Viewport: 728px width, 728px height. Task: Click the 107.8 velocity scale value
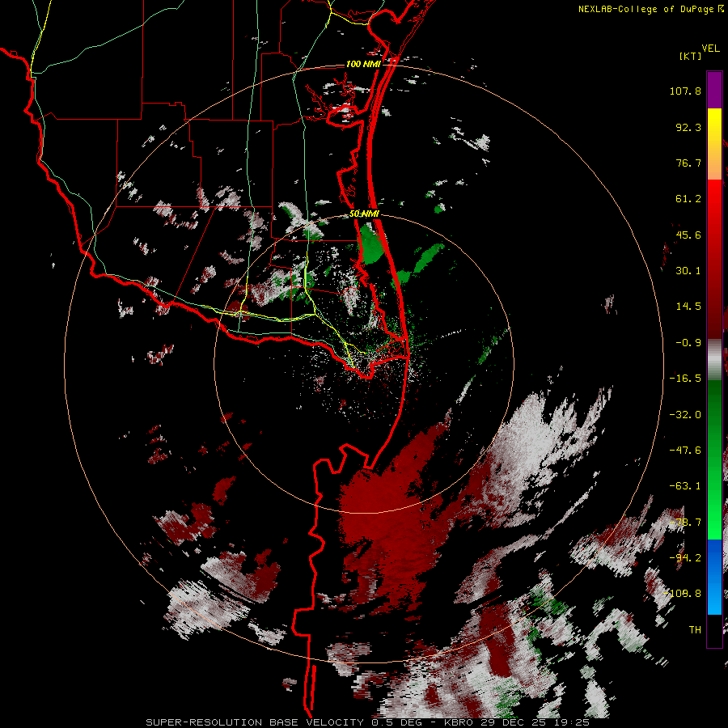click(x=685, y=91)
